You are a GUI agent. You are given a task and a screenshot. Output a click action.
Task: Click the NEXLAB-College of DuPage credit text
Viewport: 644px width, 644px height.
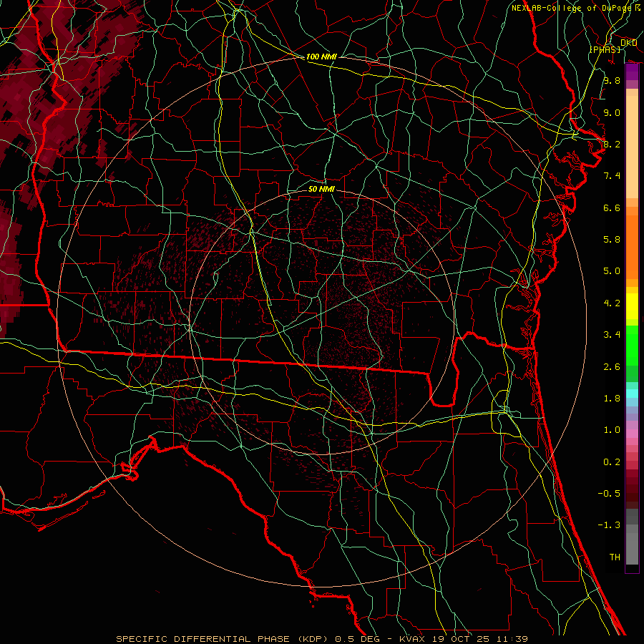572,8
